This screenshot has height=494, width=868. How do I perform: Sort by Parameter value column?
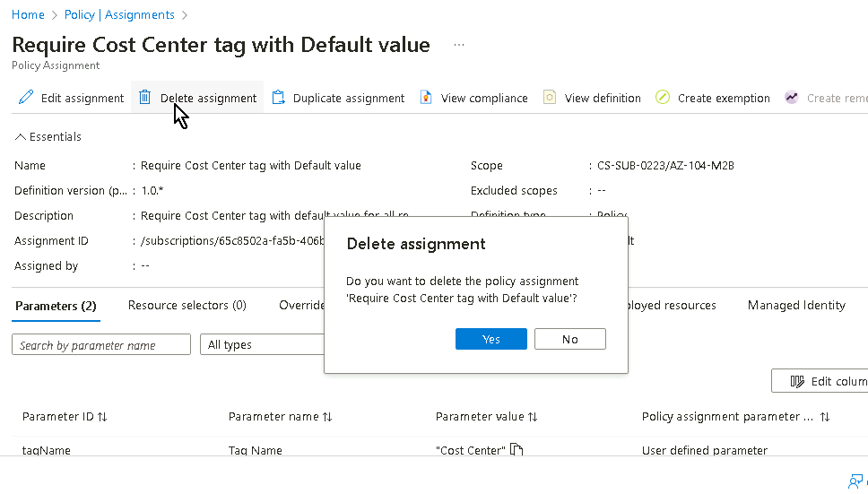[533, 417]
